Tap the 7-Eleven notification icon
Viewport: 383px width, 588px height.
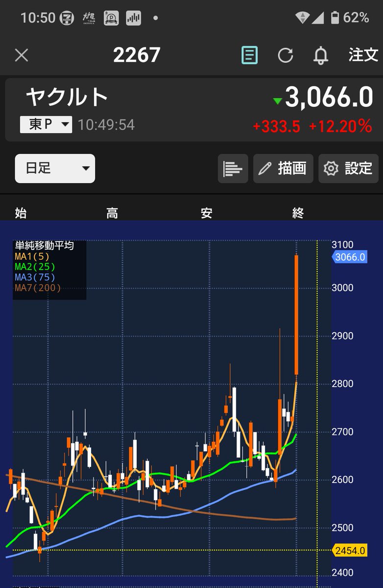click(67, 18)
